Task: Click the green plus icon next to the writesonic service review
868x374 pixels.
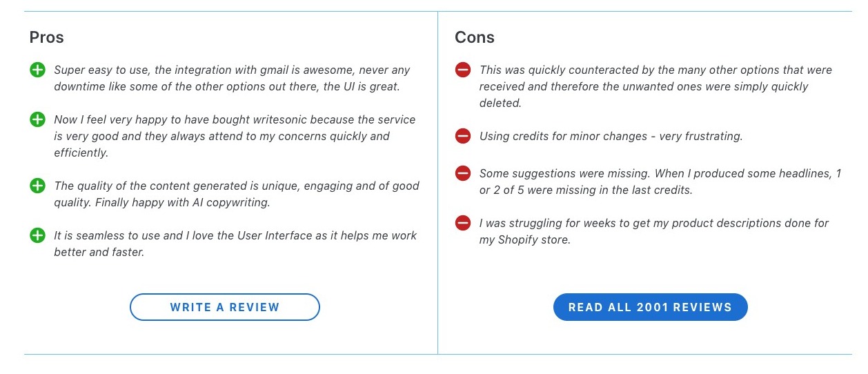Action: (x=37, y=119)
